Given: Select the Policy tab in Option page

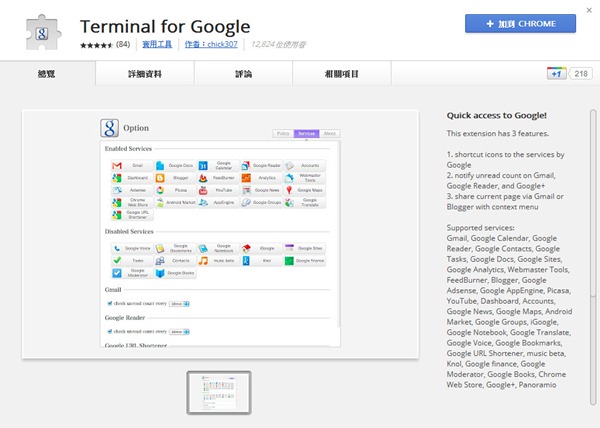Looking at the screenshot, I should [x=283, y=132].
